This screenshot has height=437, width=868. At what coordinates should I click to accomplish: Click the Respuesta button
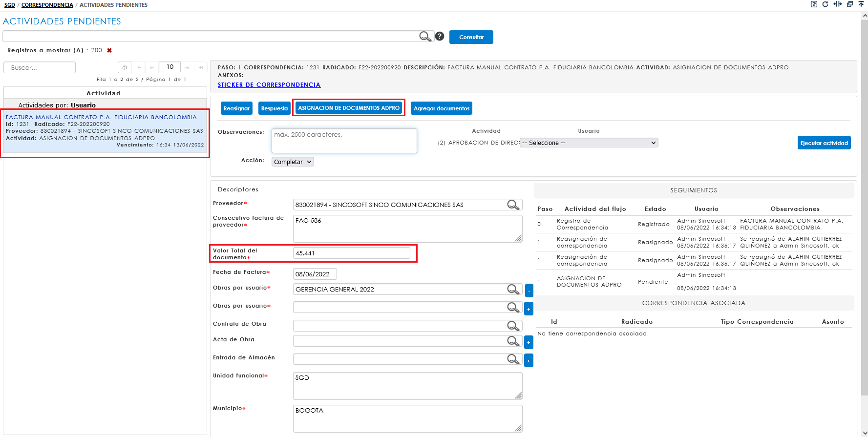[x=275, y=108]
